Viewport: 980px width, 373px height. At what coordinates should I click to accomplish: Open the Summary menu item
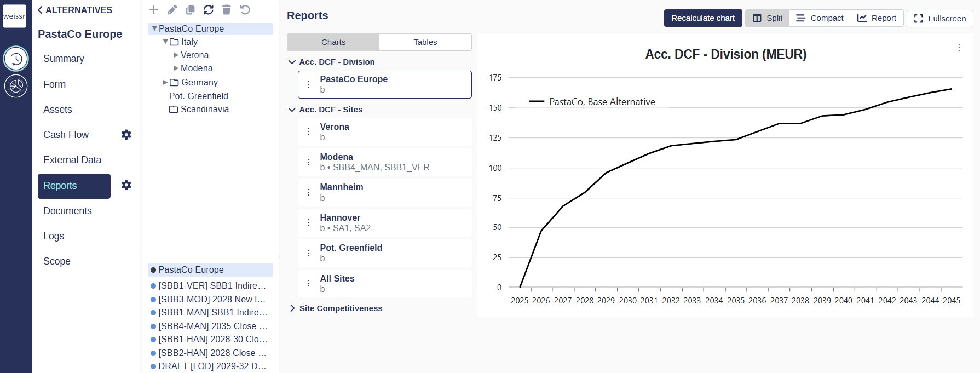(64, 59)
